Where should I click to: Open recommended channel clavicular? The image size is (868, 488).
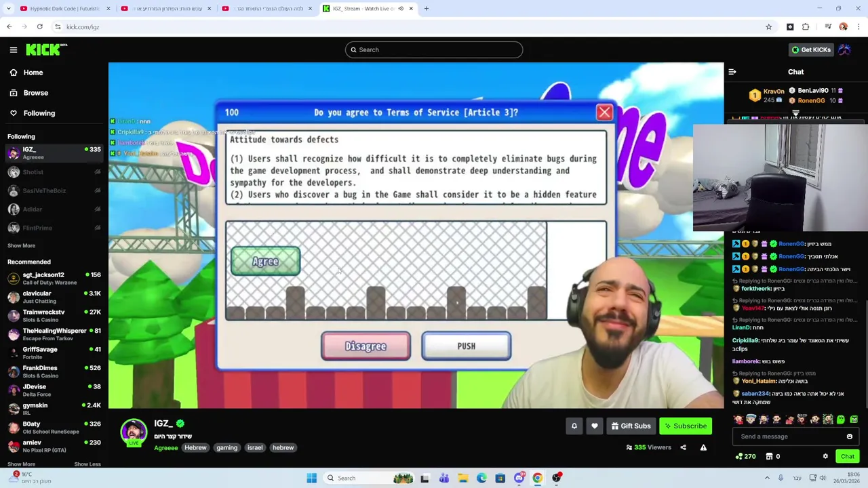[54, 297]
